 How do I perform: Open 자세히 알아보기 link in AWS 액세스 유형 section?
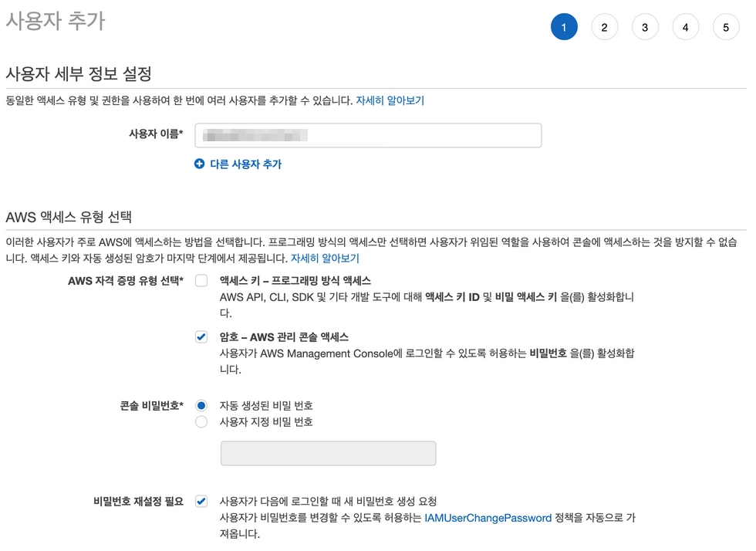325,258
